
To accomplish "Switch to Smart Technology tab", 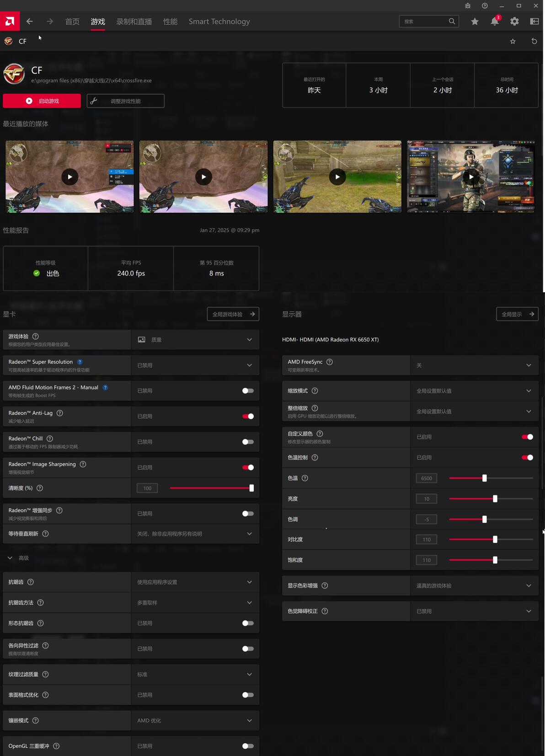I will [x=219, y=21].
